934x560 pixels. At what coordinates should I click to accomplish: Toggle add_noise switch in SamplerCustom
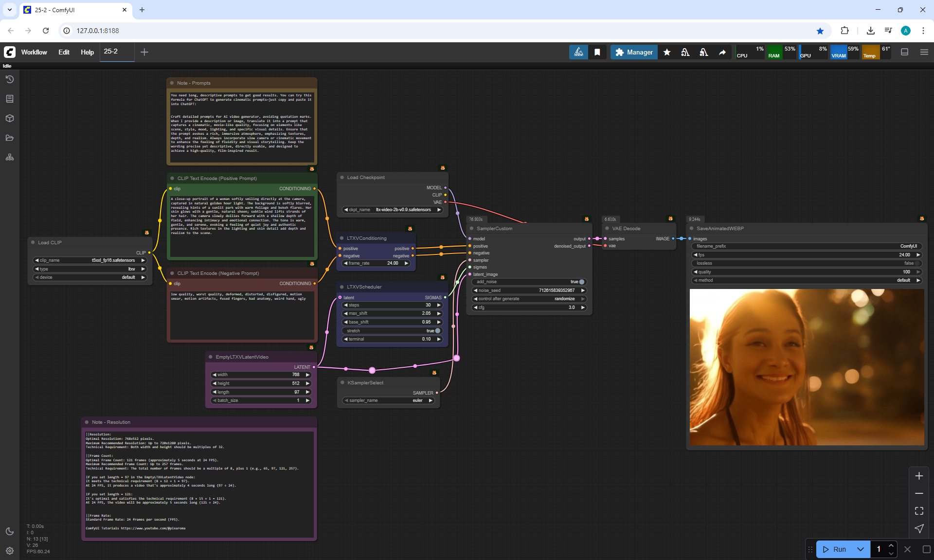tap(581, 282)
